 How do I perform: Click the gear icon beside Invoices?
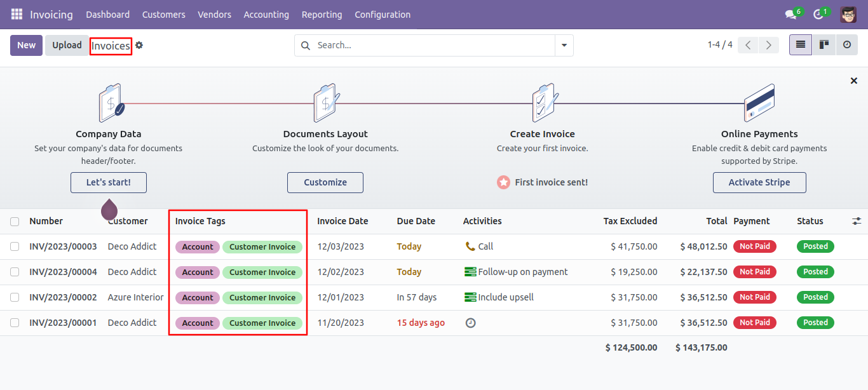click(139, 45)
